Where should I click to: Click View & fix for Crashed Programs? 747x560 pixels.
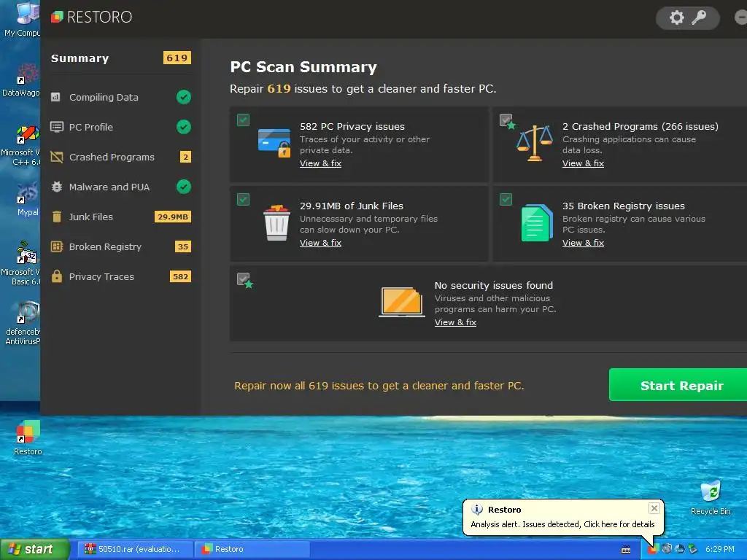point(583,163)
